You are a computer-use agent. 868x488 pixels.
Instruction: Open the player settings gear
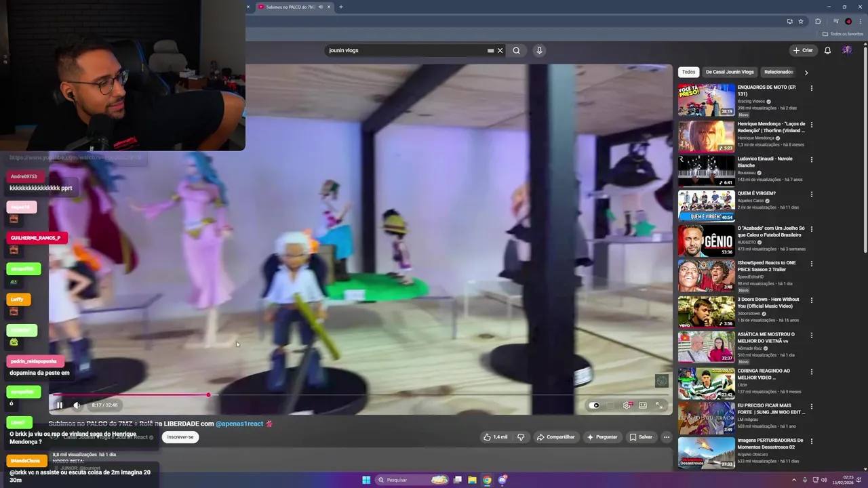click(627, 405)
